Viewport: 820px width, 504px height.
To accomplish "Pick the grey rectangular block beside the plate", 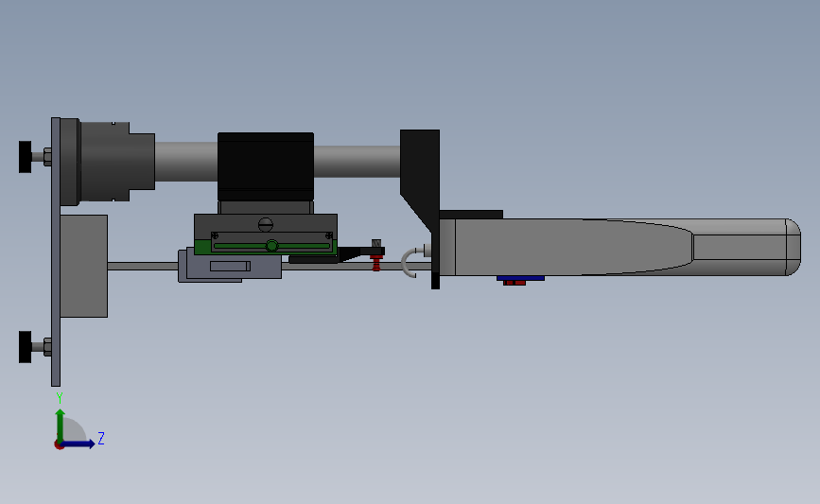I will pos(84,266).
